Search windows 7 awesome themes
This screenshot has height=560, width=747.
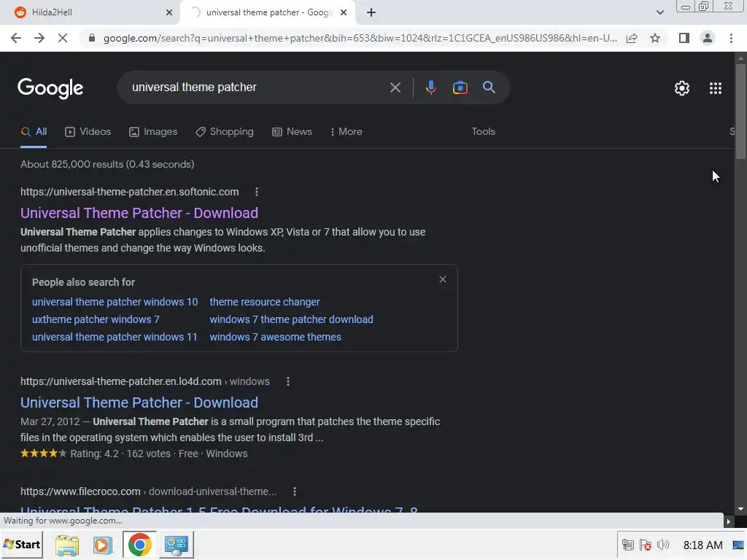click(x=275, y=337)
